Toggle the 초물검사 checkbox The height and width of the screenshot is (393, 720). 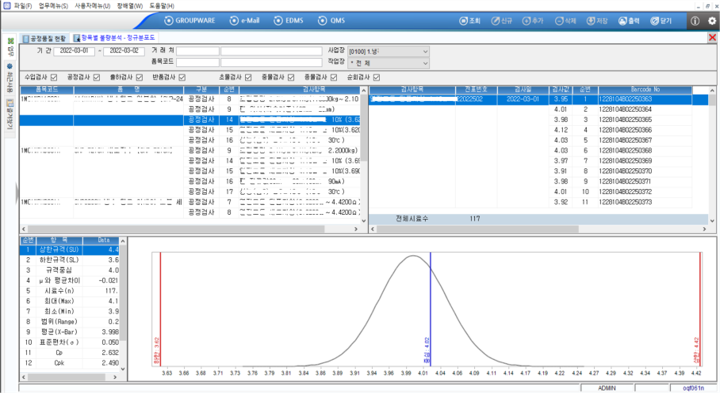(248, 77)
